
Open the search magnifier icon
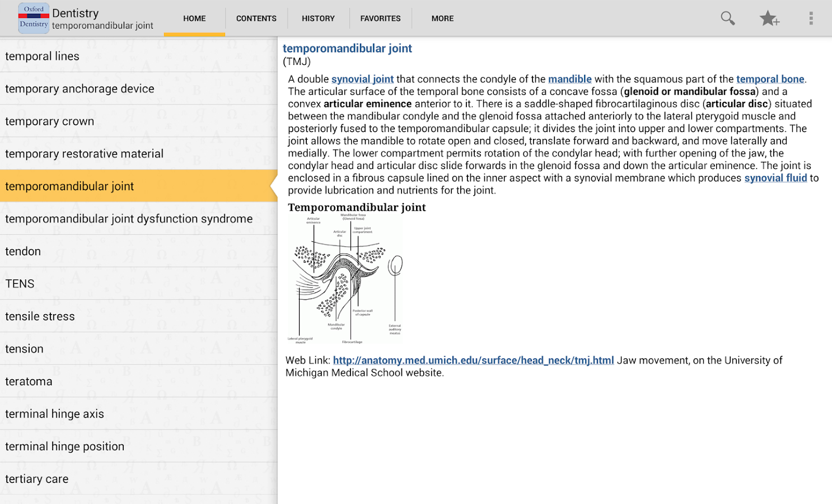tap(727, 18)
